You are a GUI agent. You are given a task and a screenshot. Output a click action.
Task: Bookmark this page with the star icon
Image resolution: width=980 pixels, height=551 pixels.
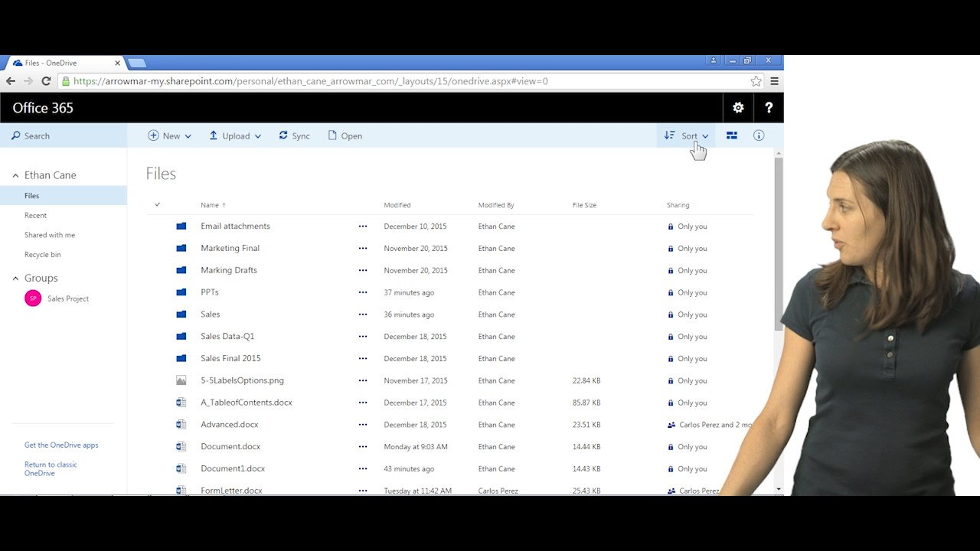click(756, 81)
